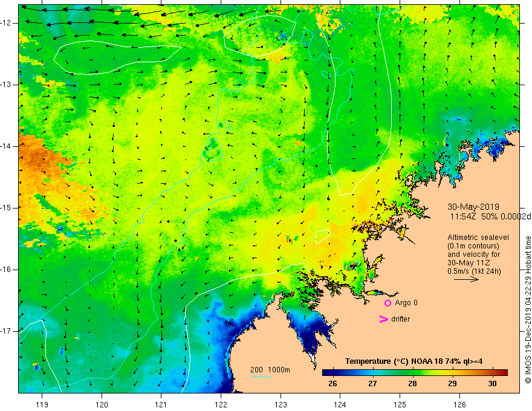Image resolution: width=532 pixels, height=411 pixels.
Task: Click the "200 1000m" depth contour label
Action: point(270,370)
